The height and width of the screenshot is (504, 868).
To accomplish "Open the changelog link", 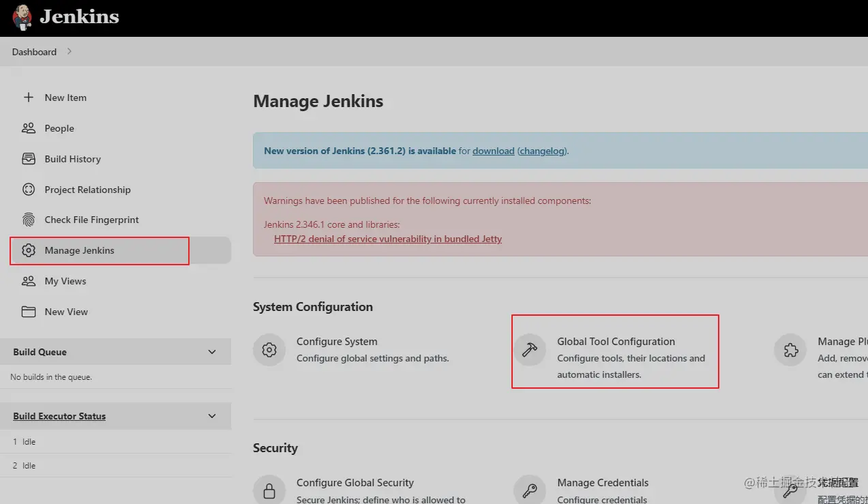I will coord(543,151).
